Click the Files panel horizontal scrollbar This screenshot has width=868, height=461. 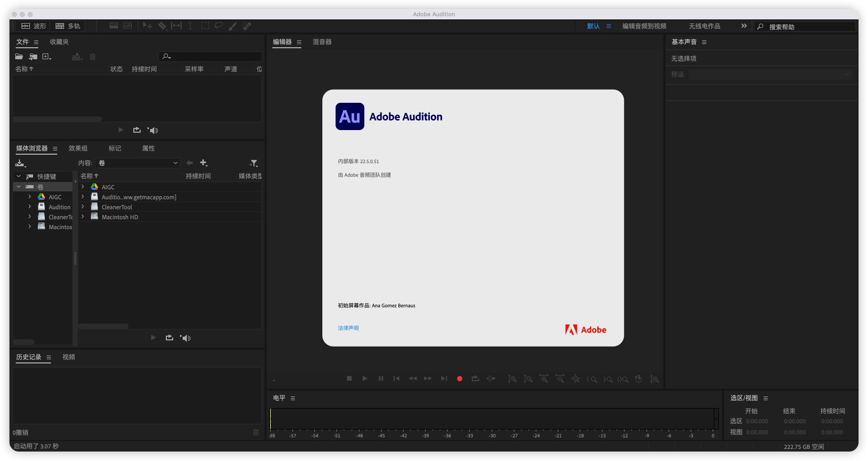tap(58, 119)
